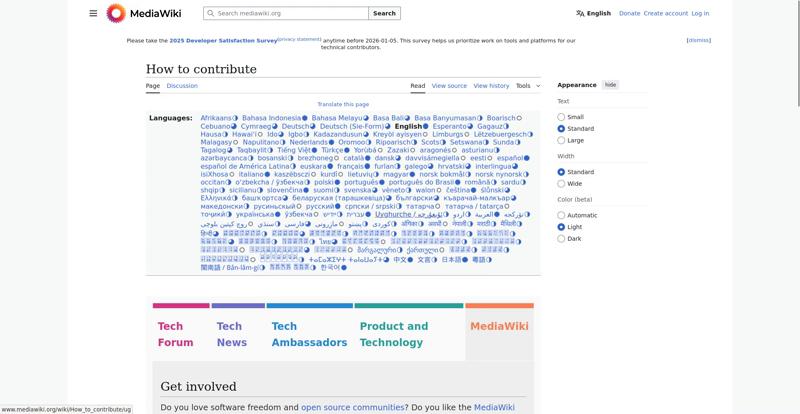
Task: Open the English language selector
Action: [x=593, y=13]
